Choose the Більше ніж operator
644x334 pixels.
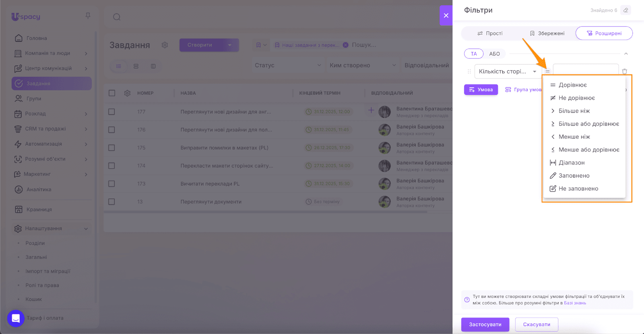(584, 111)
